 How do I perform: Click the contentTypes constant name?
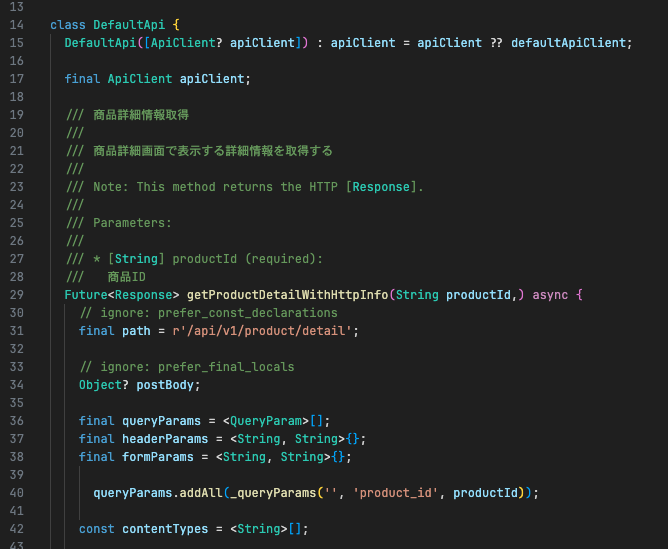(165, 529)
